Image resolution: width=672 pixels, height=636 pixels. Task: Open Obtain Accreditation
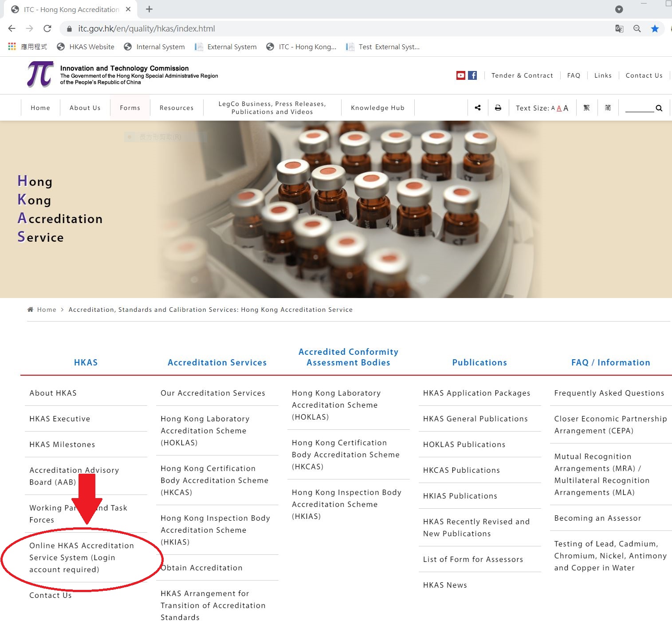point(201,568)
